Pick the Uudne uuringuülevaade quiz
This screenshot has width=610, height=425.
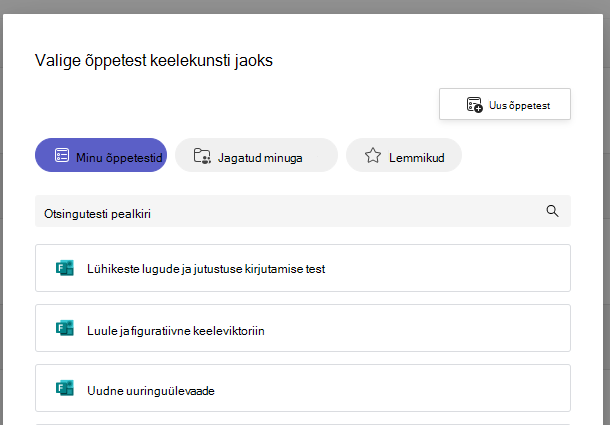(x=303, y=388)
